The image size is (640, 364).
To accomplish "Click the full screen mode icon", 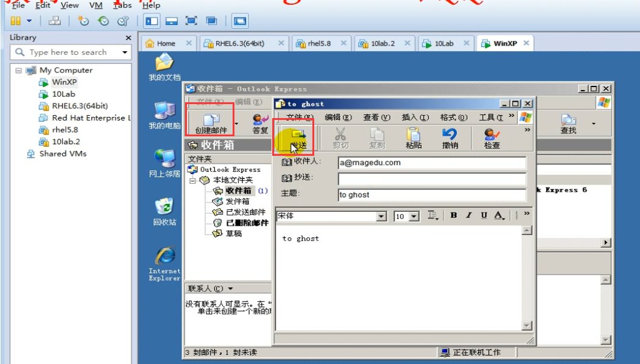I will 191,21.
